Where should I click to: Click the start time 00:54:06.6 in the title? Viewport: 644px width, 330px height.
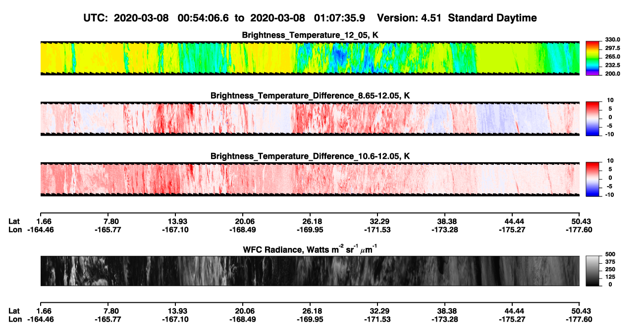coord(203,18)
